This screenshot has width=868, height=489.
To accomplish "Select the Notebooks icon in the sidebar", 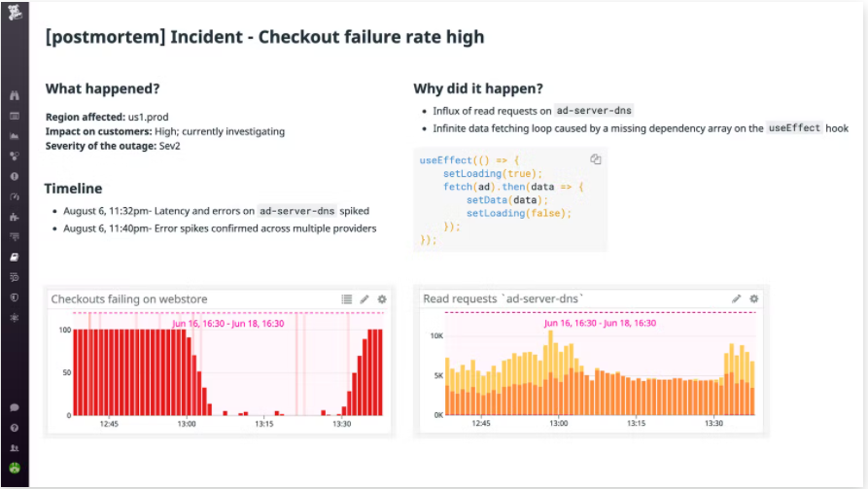I will click(15, 257).
